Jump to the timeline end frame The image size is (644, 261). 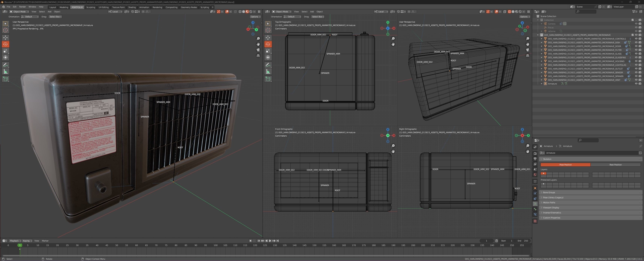(x=278, y=241)
